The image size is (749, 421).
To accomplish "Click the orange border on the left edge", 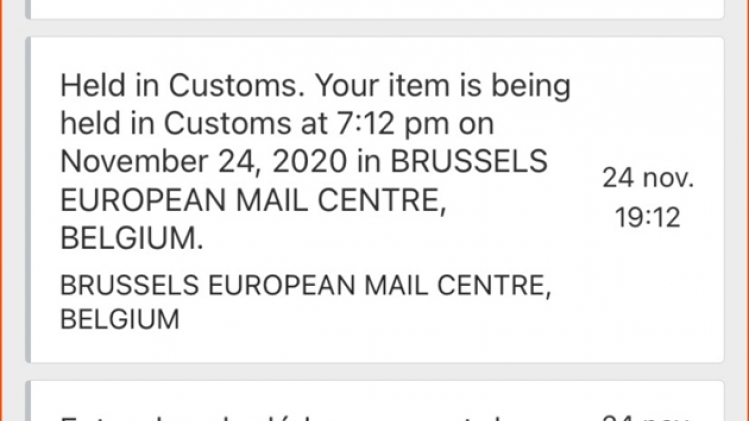I will pyautogui.click(x=4, y=200).
